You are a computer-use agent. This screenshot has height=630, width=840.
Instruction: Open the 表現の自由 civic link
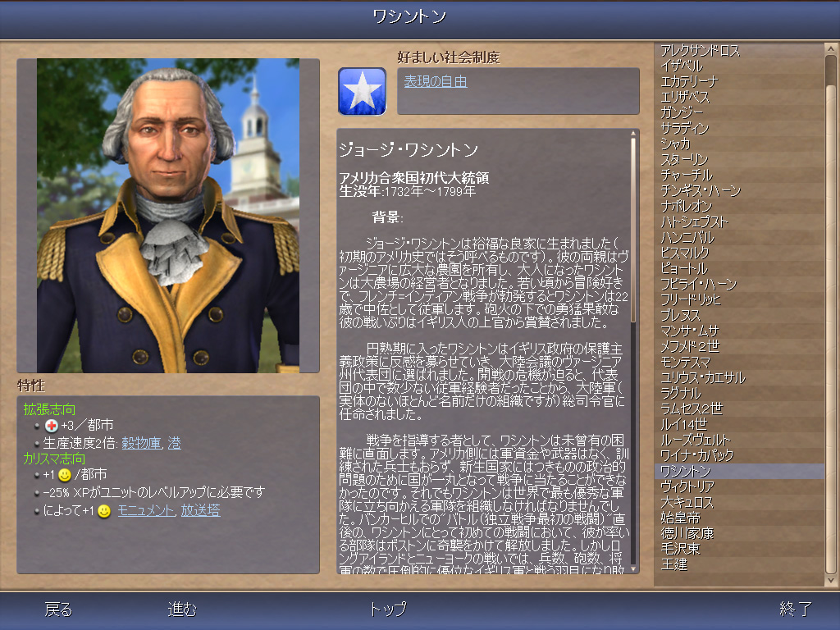pos(436,81)
